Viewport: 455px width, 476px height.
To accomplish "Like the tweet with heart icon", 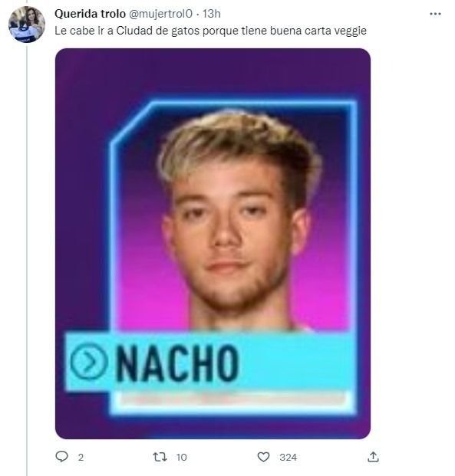I will 263,457.
